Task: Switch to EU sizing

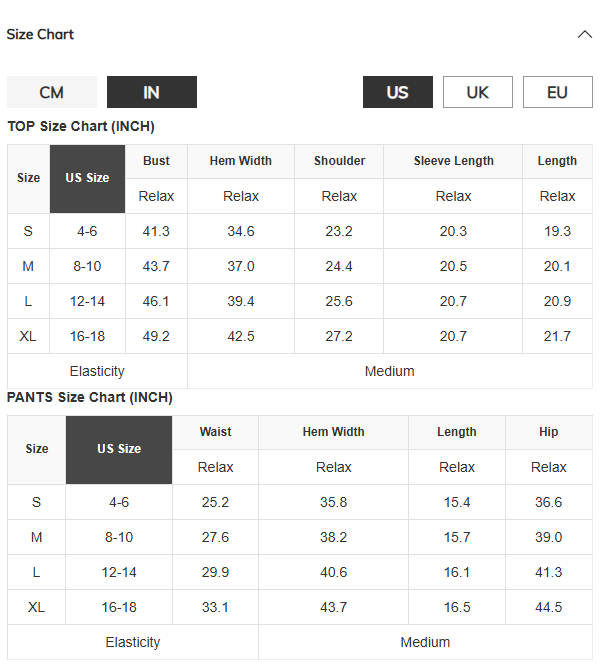Action: (x=558, y=92)
